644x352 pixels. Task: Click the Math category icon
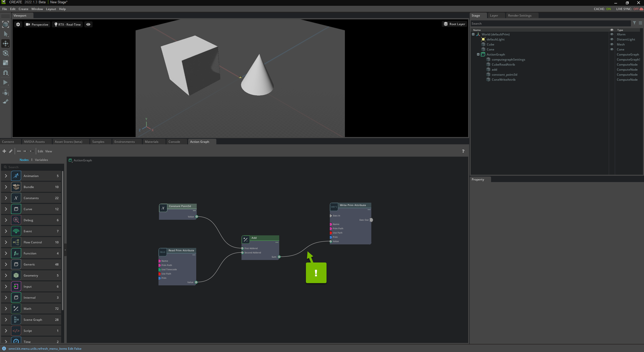tap(16, 309)
